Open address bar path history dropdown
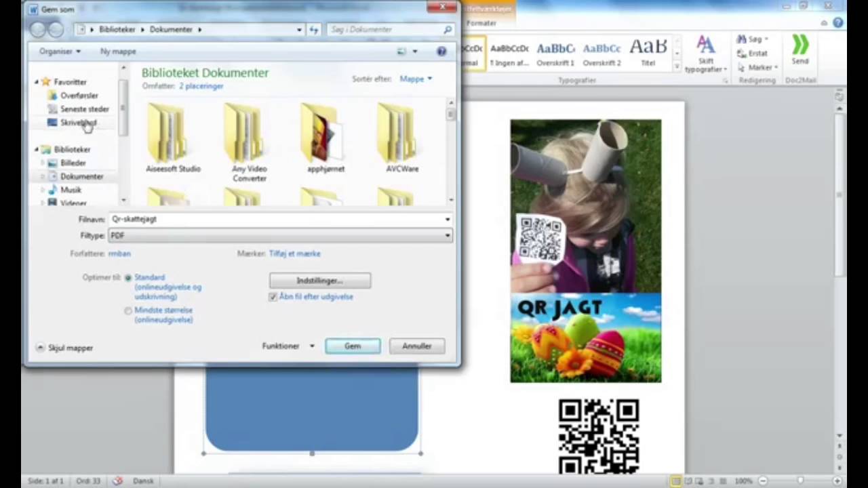The image size is (868, 488). pyautogui.click(x=299, y=30)
